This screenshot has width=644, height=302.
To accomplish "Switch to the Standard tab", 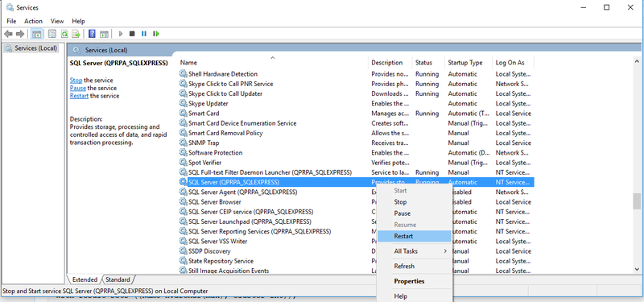I will 118,279.
